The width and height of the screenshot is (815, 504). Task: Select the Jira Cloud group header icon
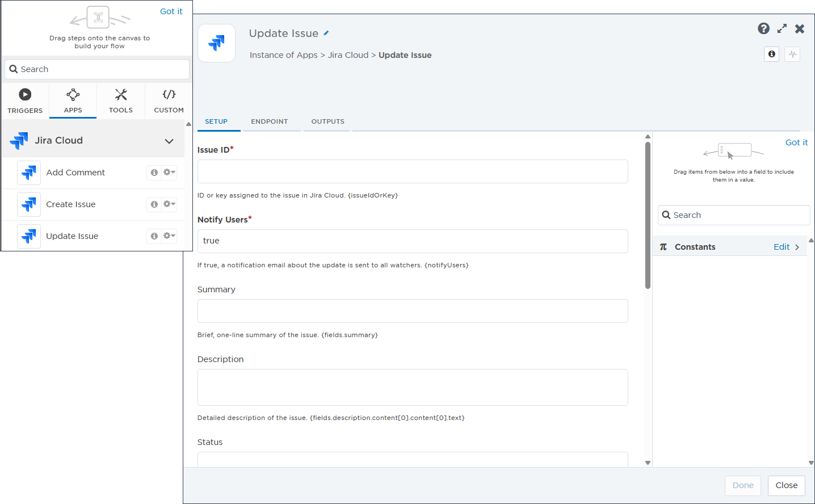click(19, 140)
